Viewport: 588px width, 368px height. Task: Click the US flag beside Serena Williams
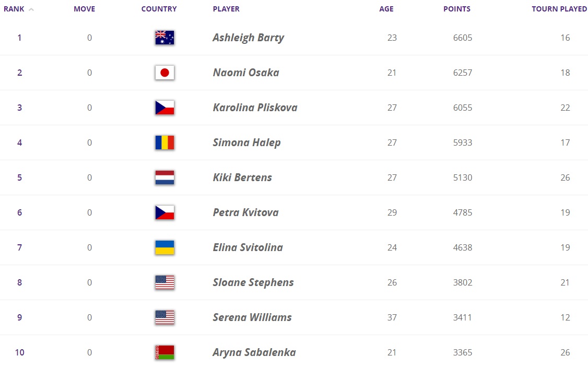(164, 317)
